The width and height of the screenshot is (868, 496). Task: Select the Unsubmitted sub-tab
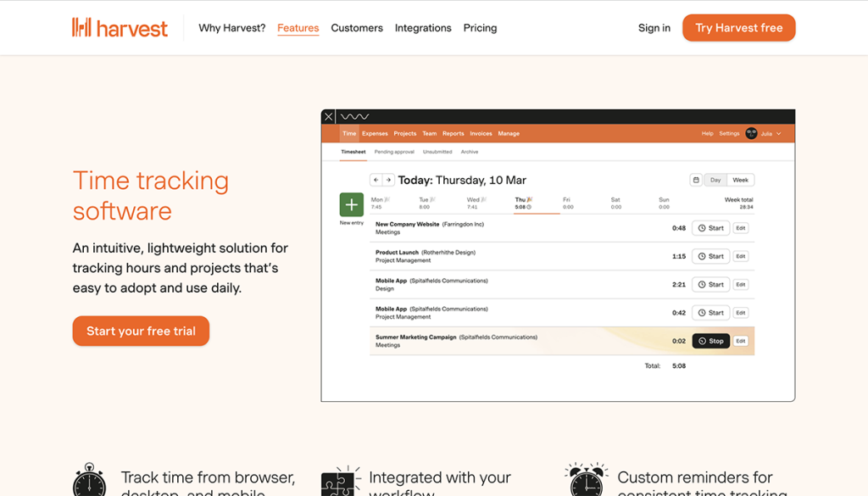(x=437, y=152)
